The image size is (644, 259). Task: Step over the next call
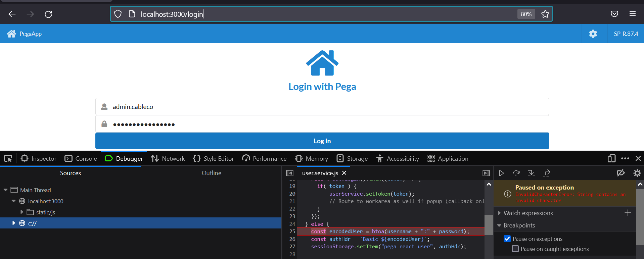click(x=516, y=173)
